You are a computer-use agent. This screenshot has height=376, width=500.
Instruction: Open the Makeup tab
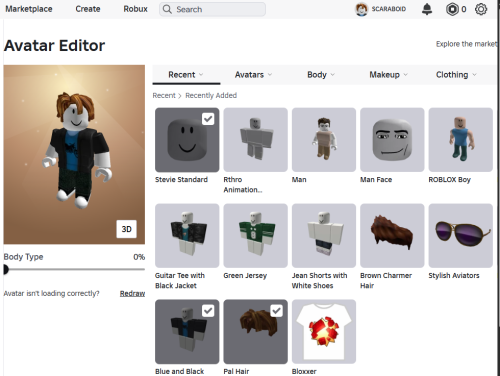point(388,75)
